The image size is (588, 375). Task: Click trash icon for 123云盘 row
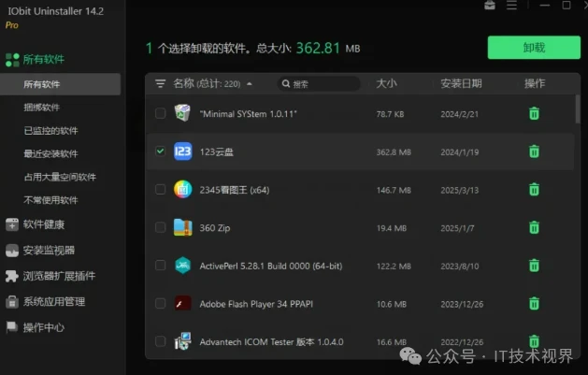click(x=534, y=151)
